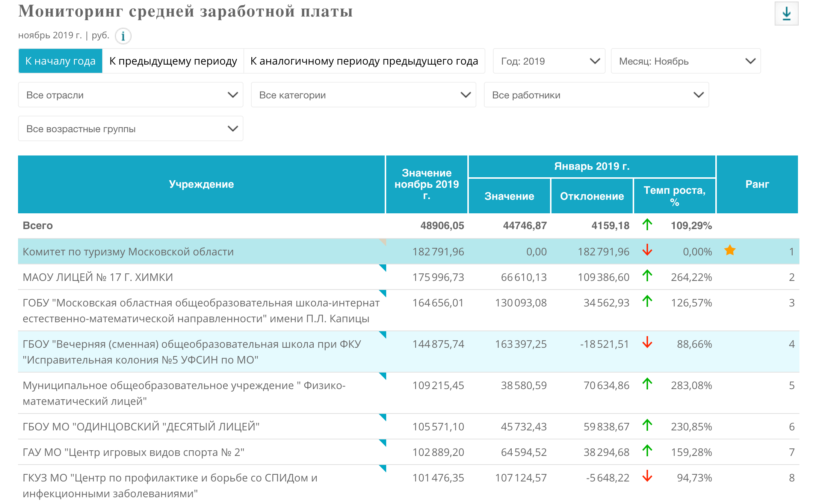This screenshot has width=825, height=504.
Task: Select the К началу года tab
Action: point(60,61)
